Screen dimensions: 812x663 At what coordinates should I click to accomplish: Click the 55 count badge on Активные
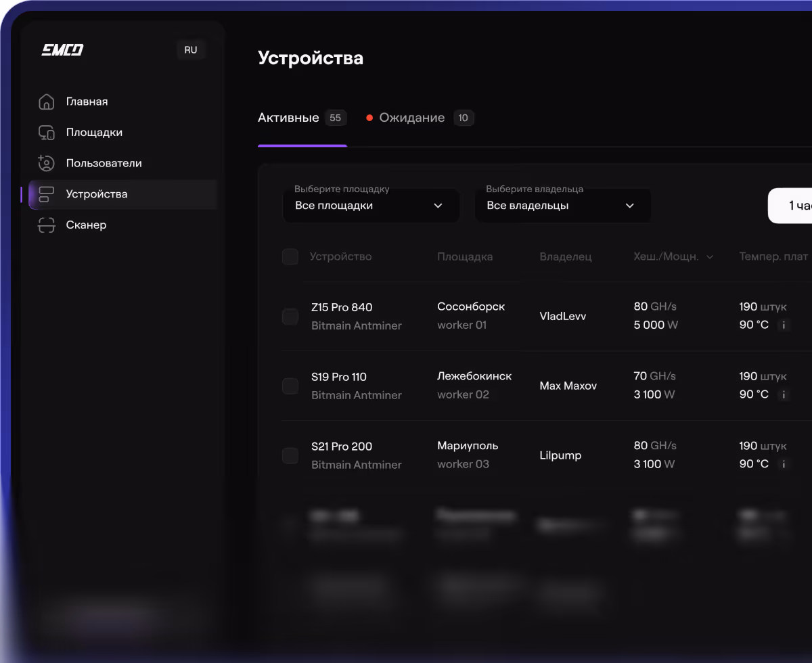point(336,118)
